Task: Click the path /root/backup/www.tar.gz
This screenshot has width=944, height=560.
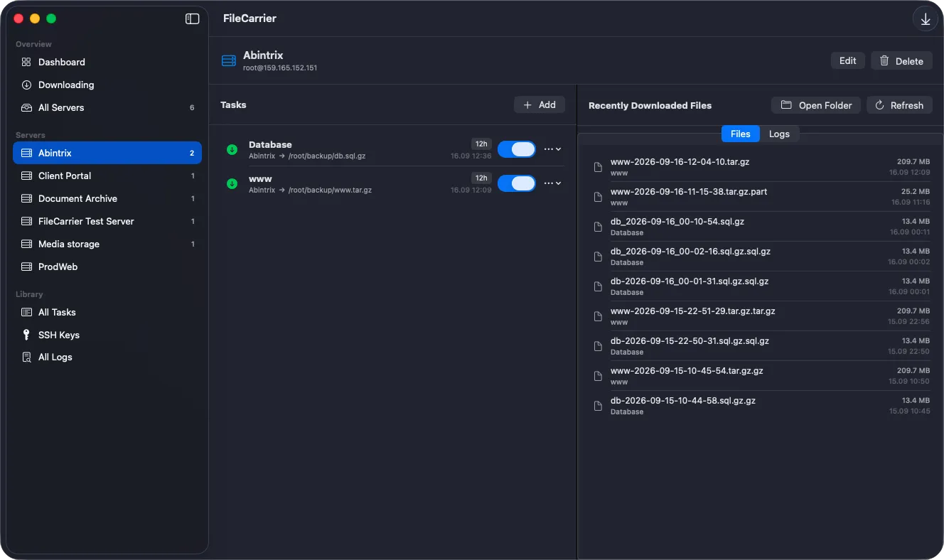Action: pyautogui.click(x=330, y=190)
